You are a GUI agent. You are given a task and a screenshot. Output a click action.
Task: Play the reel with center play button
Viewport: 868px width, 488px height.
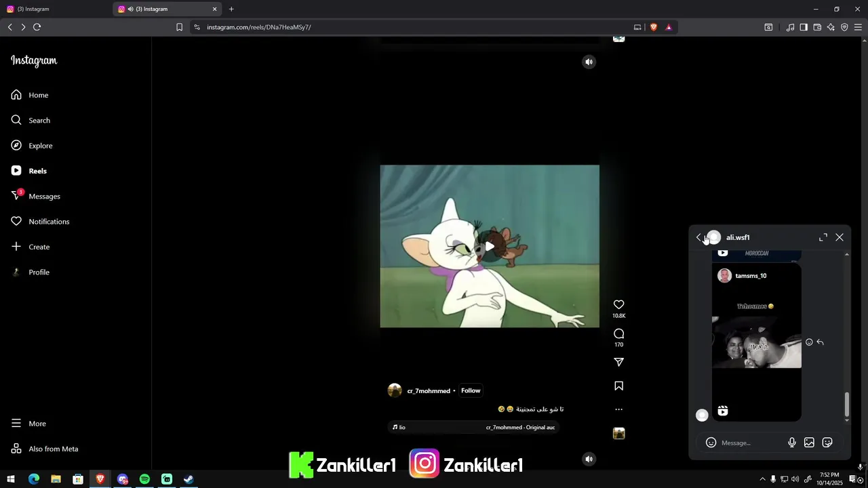coord(490,246)
